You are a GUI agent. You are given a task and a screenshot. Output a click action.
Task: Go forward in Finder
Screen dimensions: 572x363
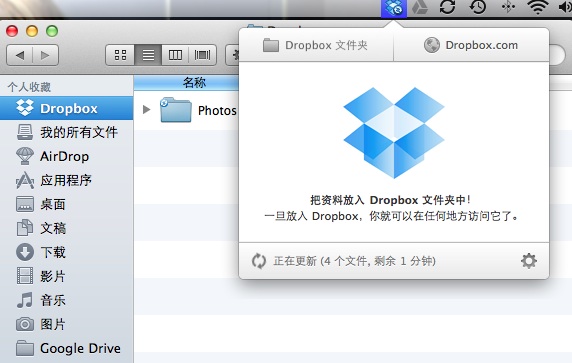point(46,55)
